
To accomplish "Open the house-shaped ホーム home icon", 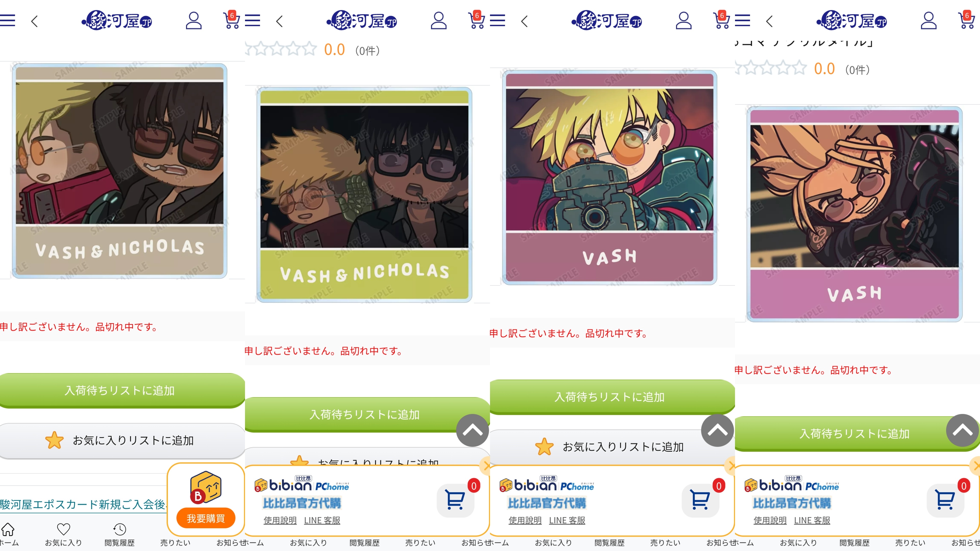I will [8, 529].
